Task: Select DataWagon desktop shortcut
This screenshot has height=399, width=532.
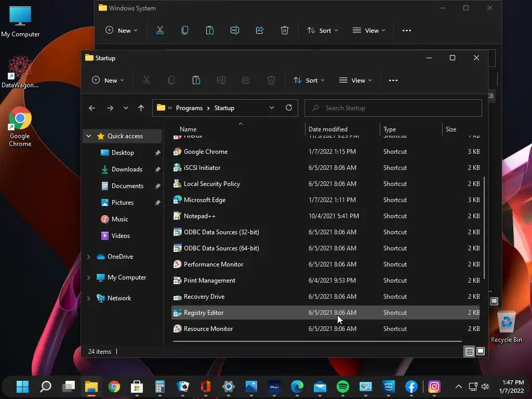Action: (x=20, y=72)
